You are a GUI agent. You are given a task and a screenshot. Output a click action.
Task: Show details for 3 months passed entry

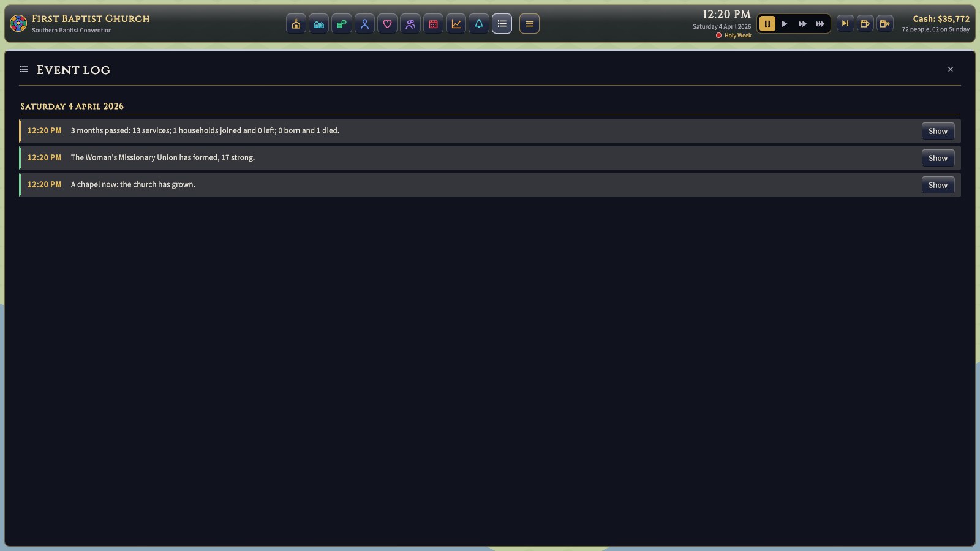click(x=938, y=131)
